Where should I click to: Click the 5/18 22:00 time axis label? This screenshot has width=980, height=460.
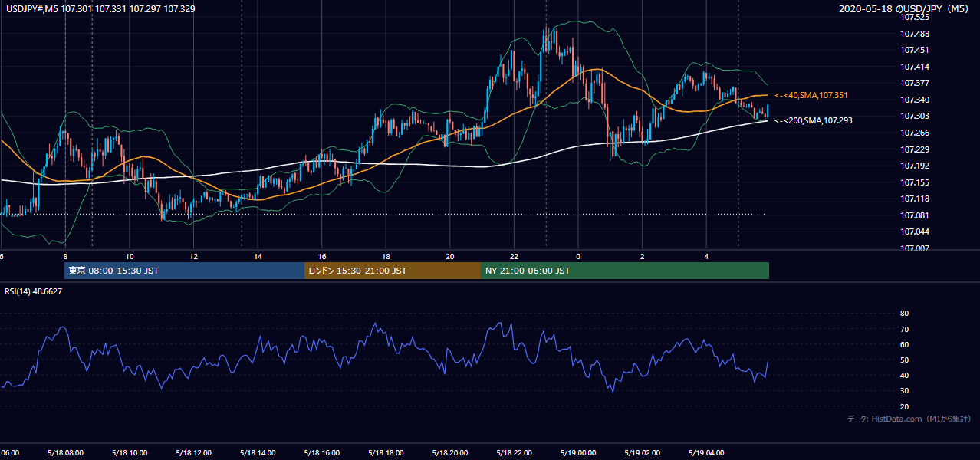514,453
